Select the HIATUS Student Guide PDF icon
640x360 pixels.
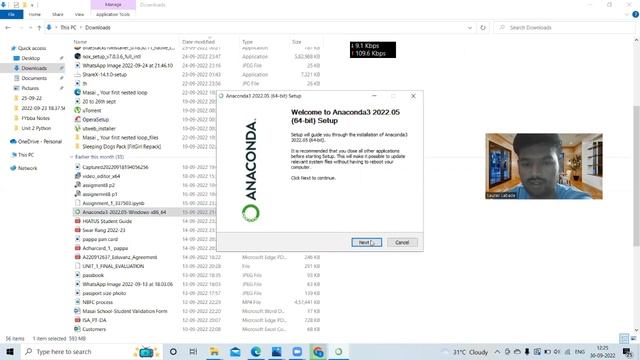click(x=78, y=221)
